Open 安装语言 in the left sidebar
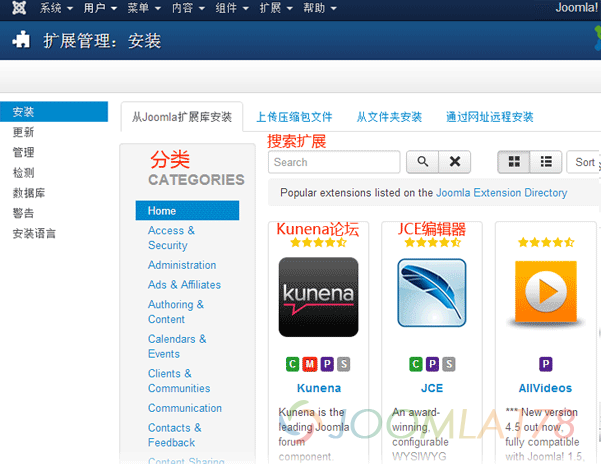This screenshot has width=601, height=464. click(x=34, y=233)
